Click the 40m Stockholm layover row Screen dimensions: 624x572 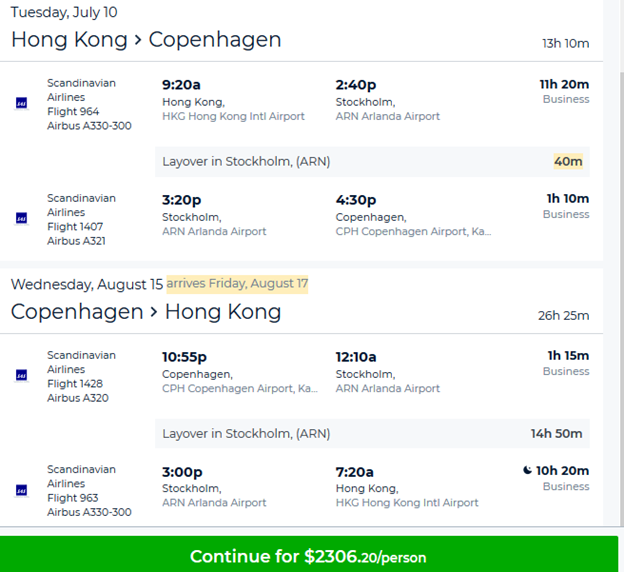pyautogui.click(x=372, y=161)
